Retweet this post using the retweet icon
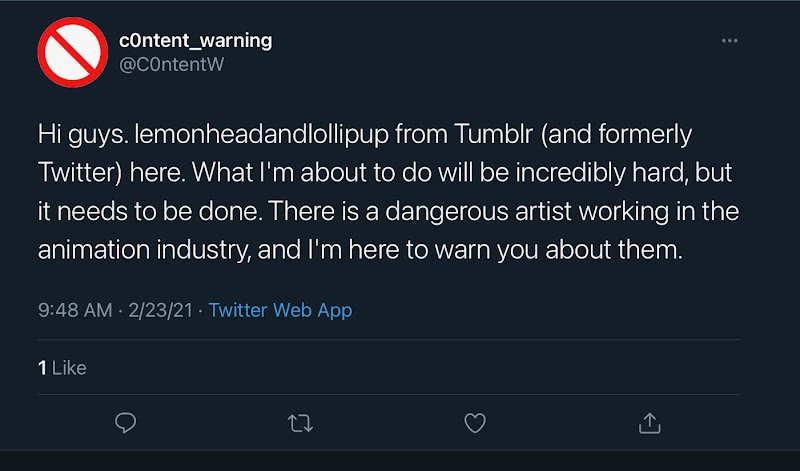800x471 pixels. (x=300, y=424)
